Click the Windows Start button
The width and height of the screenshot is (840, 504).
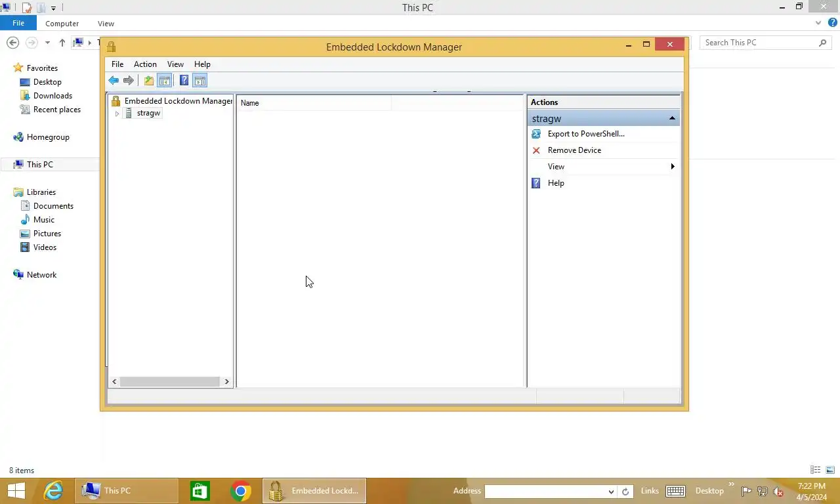tap(16, 491)
